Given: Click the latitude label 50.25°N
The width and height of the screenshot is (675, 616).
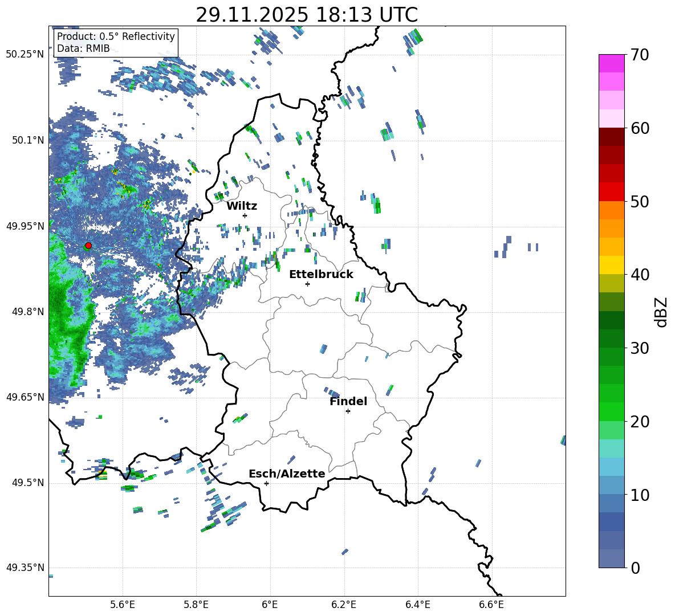Looking at the screenshot, I should click(26, 55).
